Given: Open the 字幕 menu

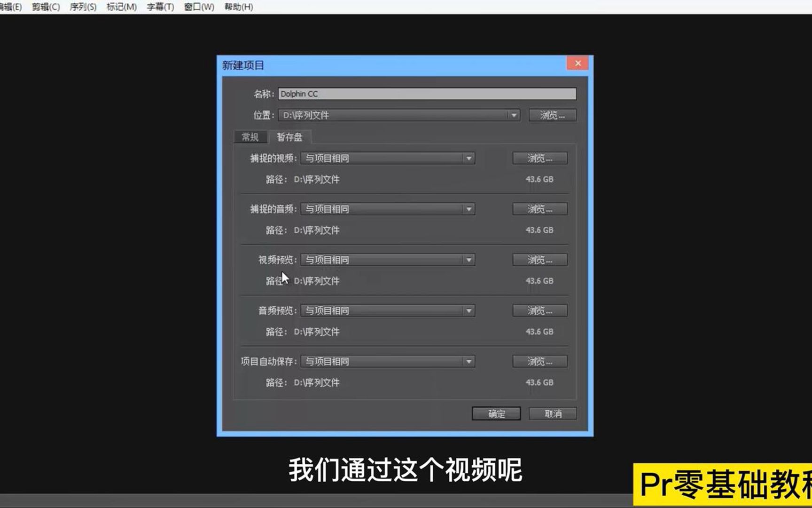Looking at the screenshot, I should point(160,7).
